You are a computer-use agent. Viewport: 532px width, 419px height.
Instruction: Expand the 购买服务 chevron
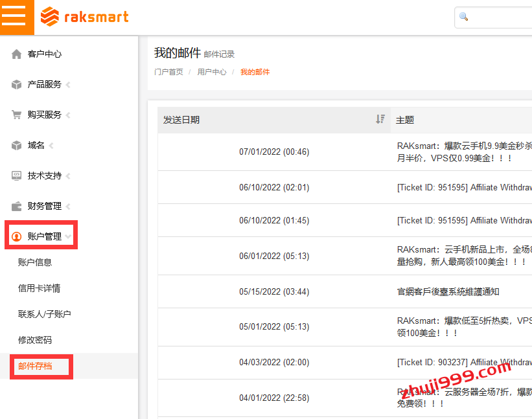[x=68, y=115]
